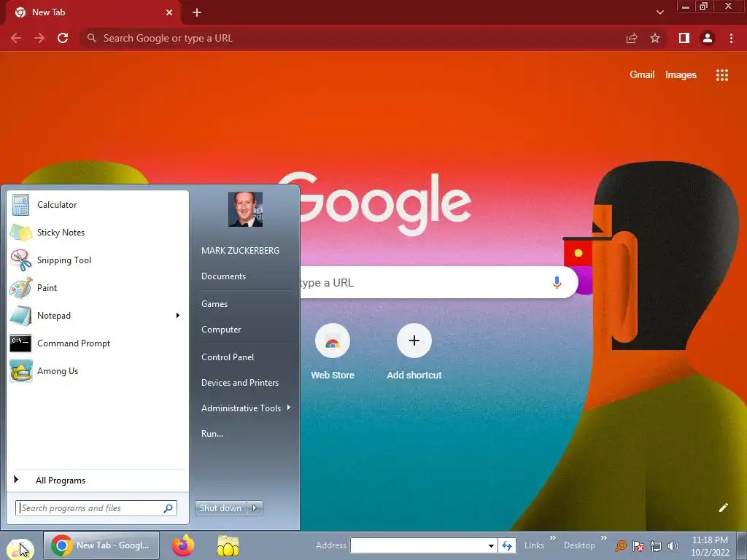Reload the page
This screenshot has width=747, height=560.
coord(63,38)
